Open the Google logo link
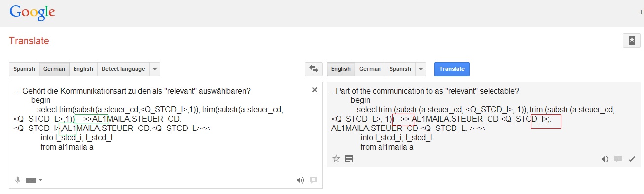 point(32,13)
